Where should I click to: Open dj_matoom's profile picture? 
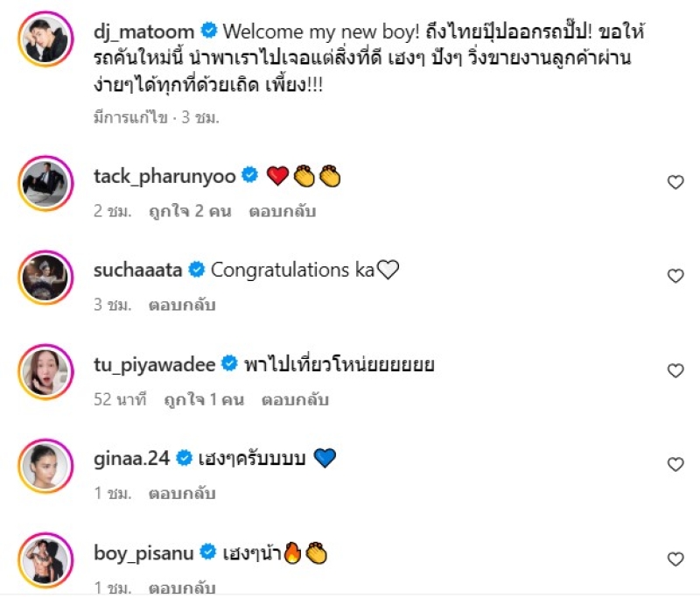tap(45, 39)
